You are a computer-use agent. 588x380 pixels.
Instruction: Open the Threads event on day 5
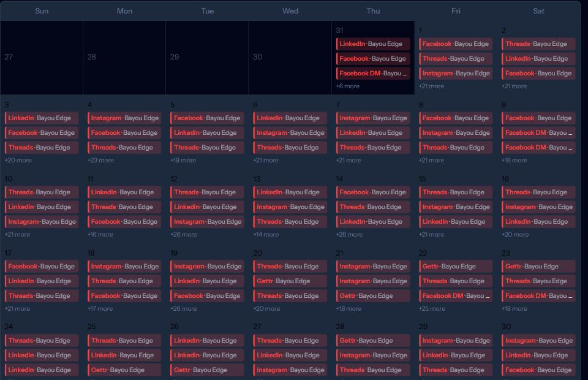(208, 148)
